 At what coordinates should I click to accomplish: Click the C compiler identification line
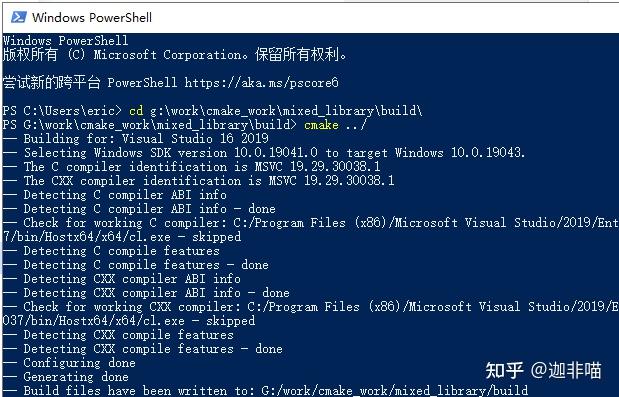coord(192,167)
